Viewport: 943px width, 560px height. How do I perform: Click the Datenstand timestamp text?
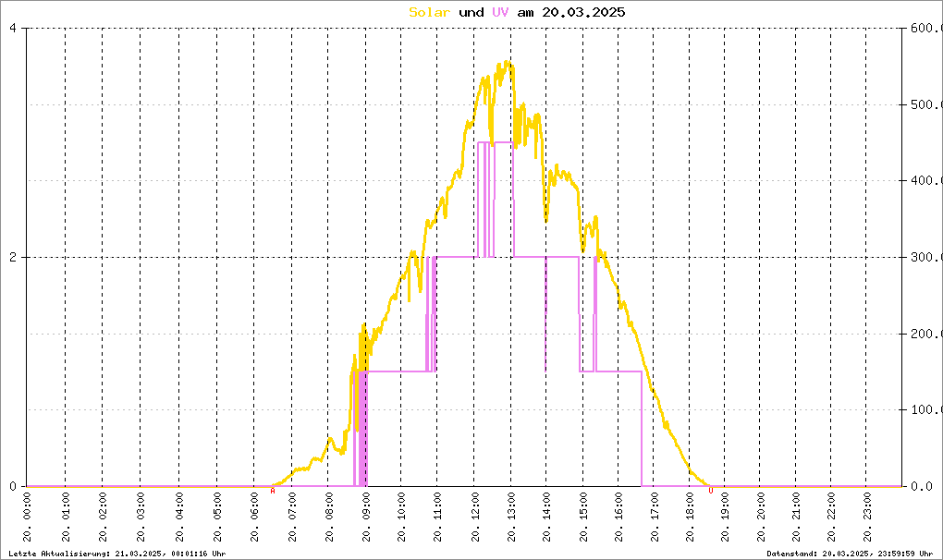pyautogui.click(x=850, y=554)
